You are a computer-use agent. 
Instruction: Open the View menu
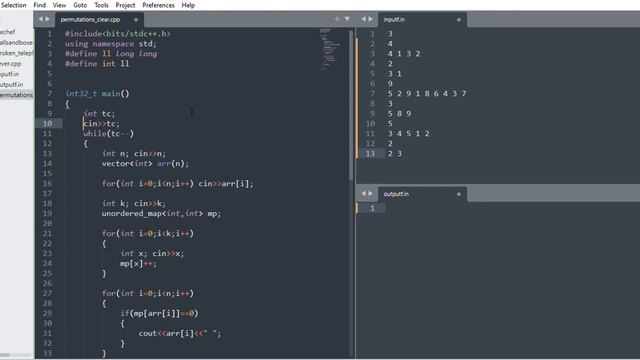59,5
